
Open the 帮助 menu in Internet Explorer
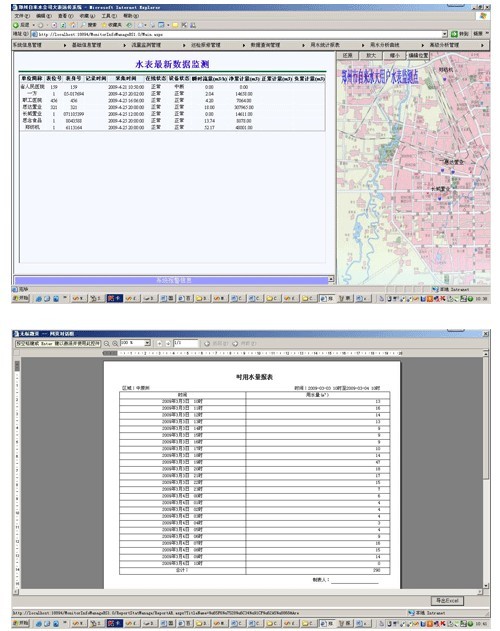(x=130, y=16)
